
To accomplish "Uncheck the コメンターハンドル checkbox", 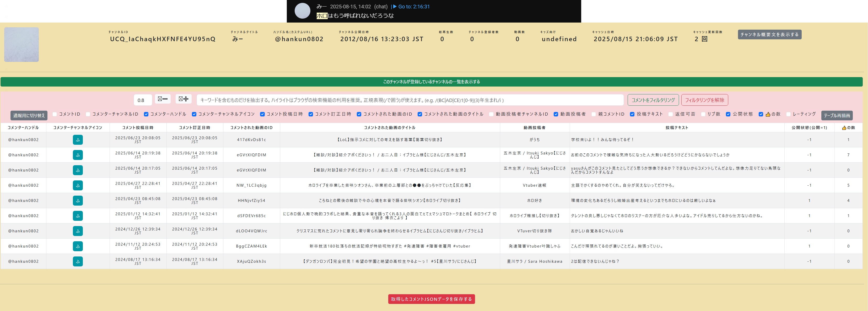I will click(x=146, y=114).
